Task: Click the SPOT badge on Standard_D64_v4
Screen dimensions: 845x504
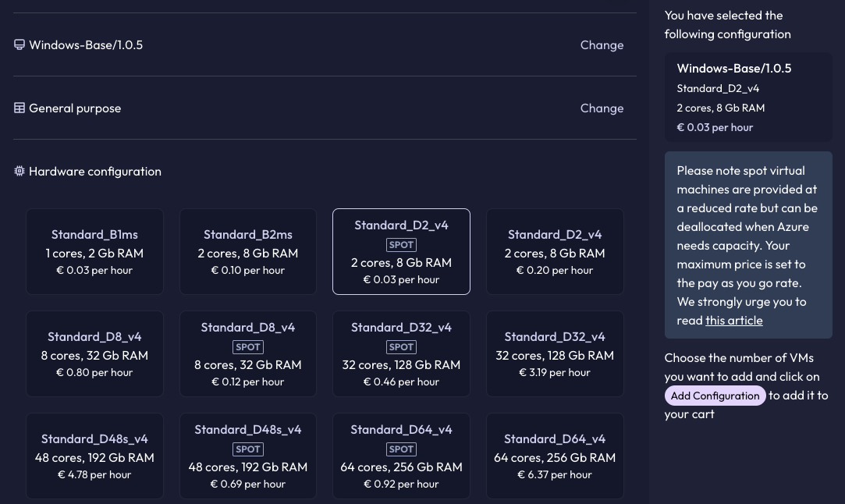Action: pos(401,449)
